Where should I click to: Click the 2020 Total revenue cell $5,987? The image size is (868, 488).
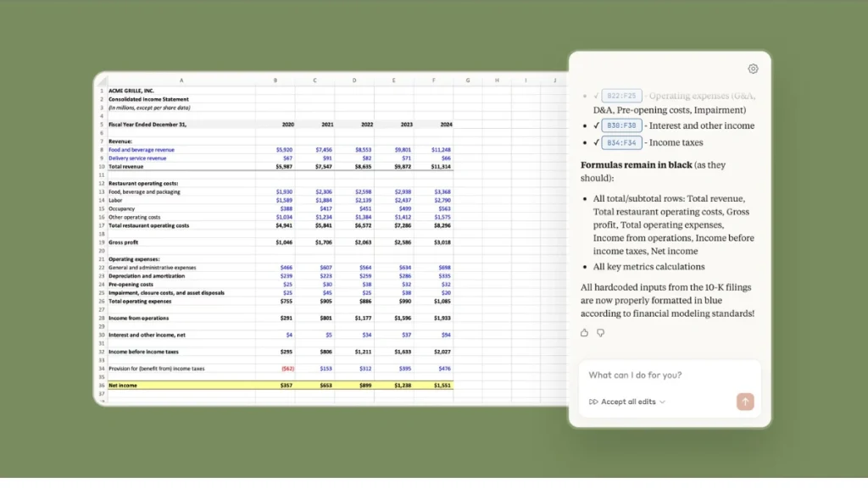coord(283,167)
